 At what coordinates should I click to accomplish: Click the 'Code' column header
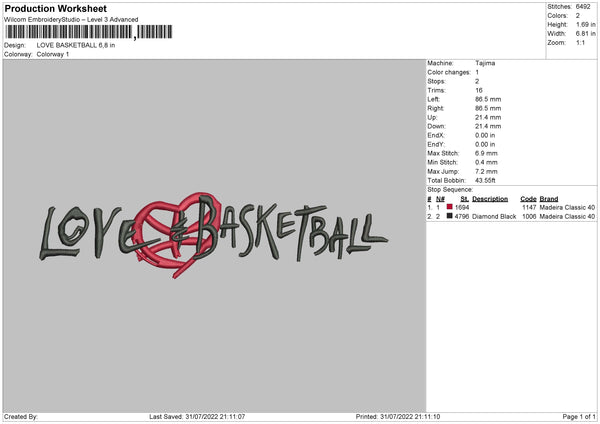pyautogui.click(x=528, y=199)
